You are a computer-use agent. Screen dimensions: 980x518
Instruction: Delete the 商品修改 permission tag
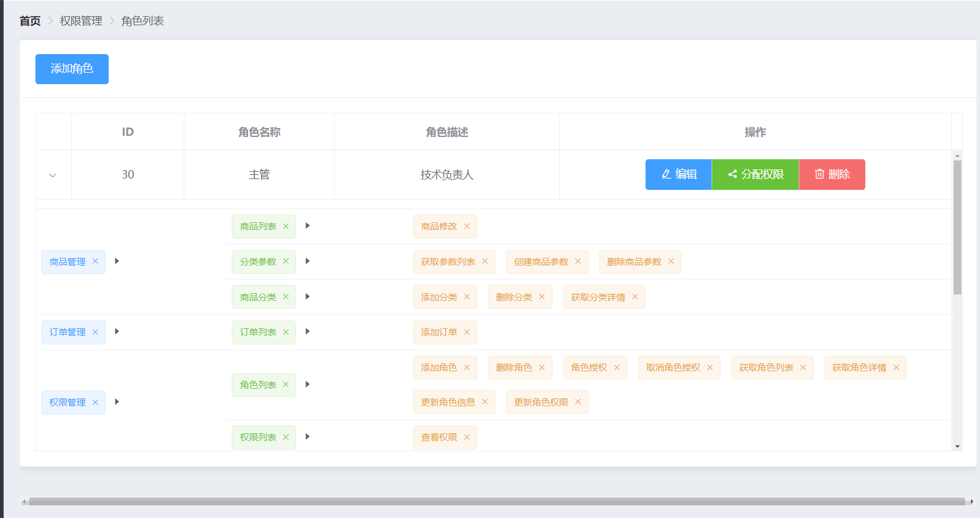coord(467,227)
